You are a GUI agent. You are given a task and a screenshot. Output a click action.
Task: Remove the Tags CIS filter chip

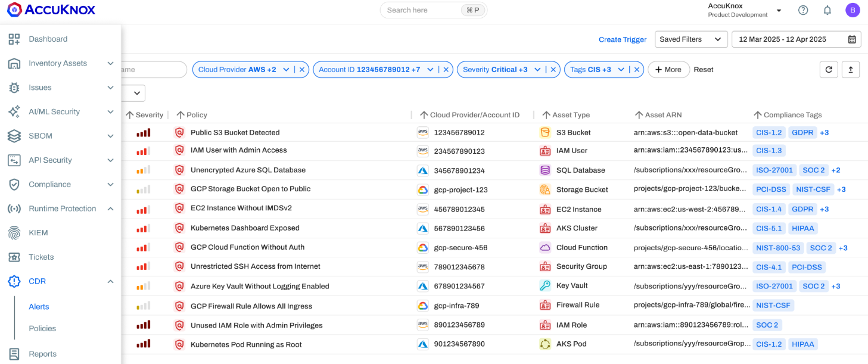point(637,70)
